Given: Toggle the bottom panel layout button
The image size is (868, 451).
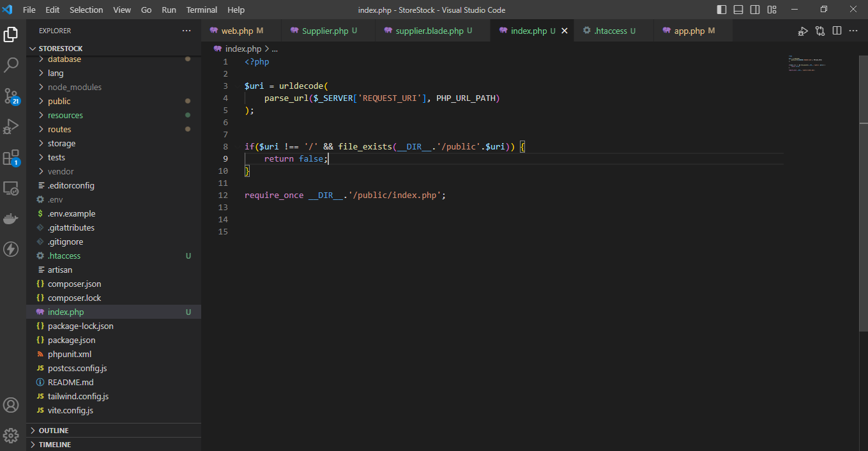Looking at the screenshot, I should click(738, 10).
